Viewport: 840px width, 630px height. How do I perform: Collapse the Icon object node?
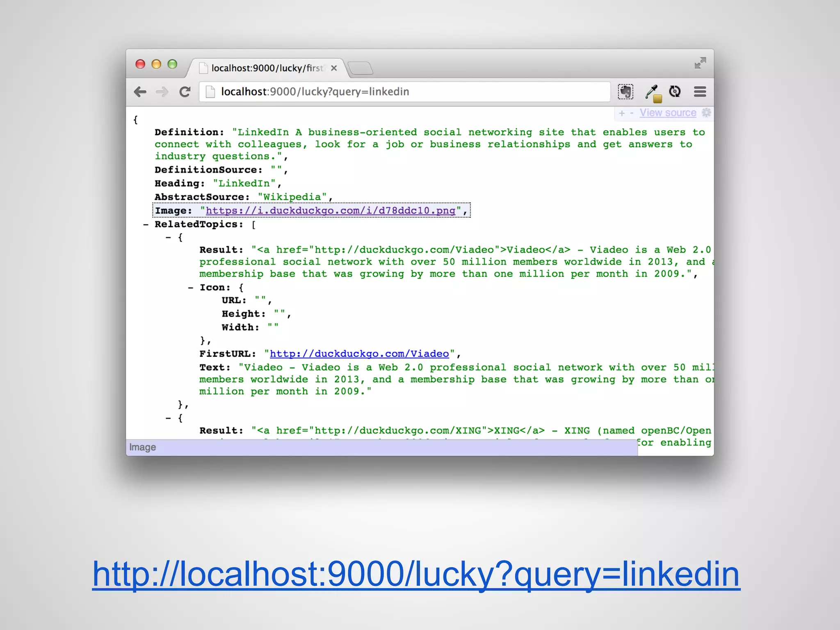tap(190, 288)
